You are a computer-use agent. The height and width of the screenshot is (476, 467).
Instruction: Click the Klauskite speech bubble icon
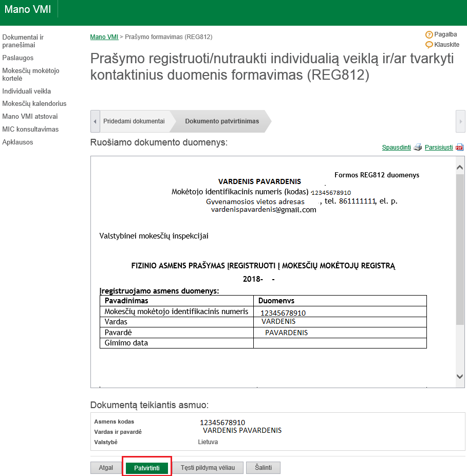tap(429, 45)
